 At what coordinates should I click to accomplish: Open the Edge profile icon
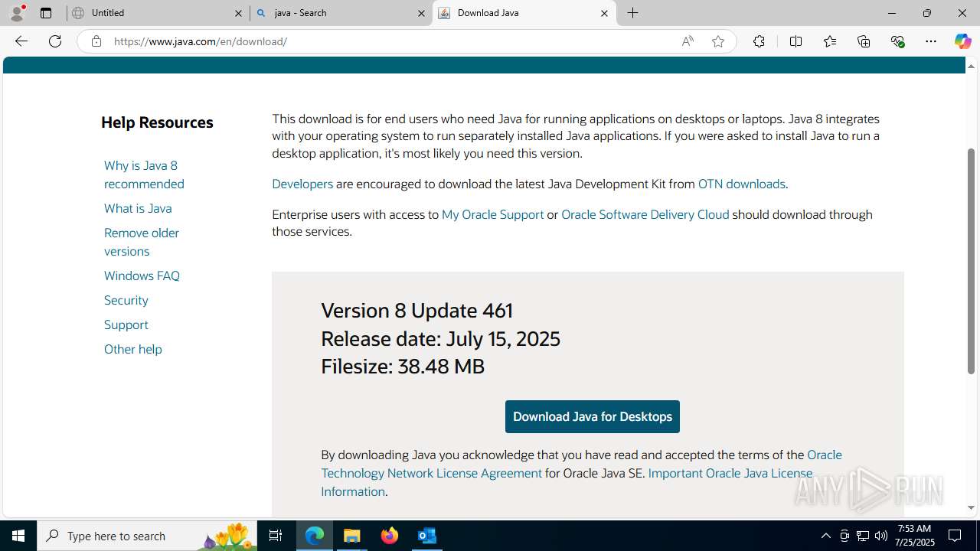17,13
